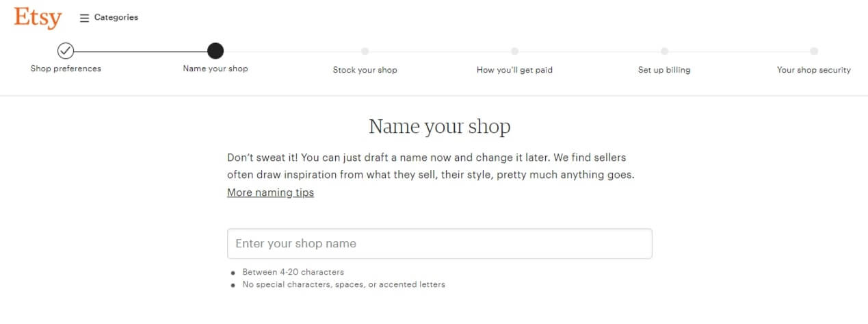The height and width of the screenshot is (324, 868).
Task: Click the Between 4-20 characters requirement
Action: [x=293, y=272]
